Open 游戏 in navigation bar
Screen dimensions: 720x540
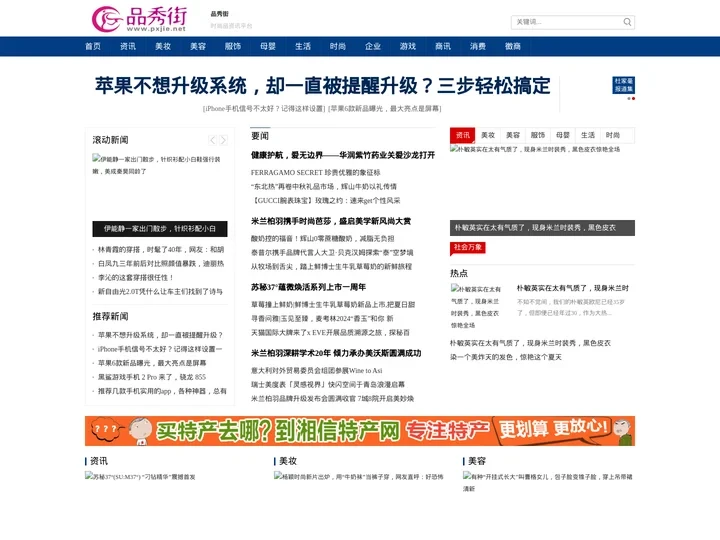pos(408,46)
